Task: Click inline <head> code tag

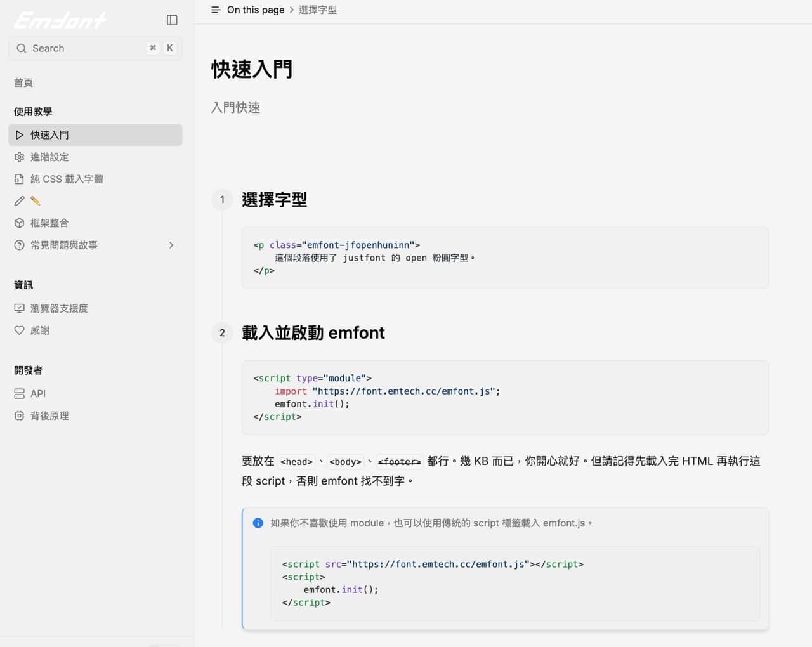Action: pos(296,462)
